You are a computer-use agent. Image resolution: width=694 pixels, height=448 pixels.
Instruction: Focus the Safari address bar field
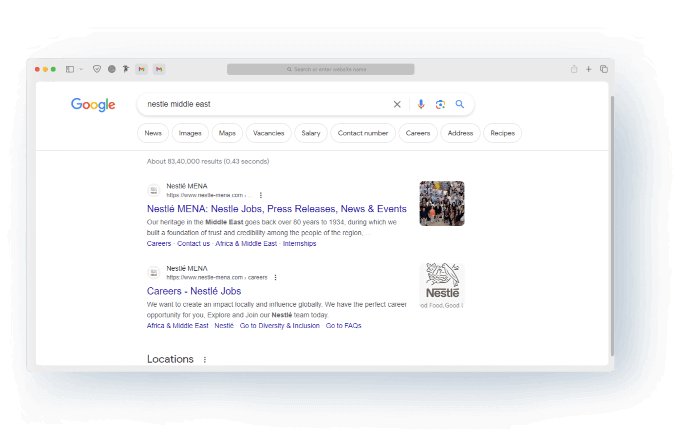pos(321,69)
